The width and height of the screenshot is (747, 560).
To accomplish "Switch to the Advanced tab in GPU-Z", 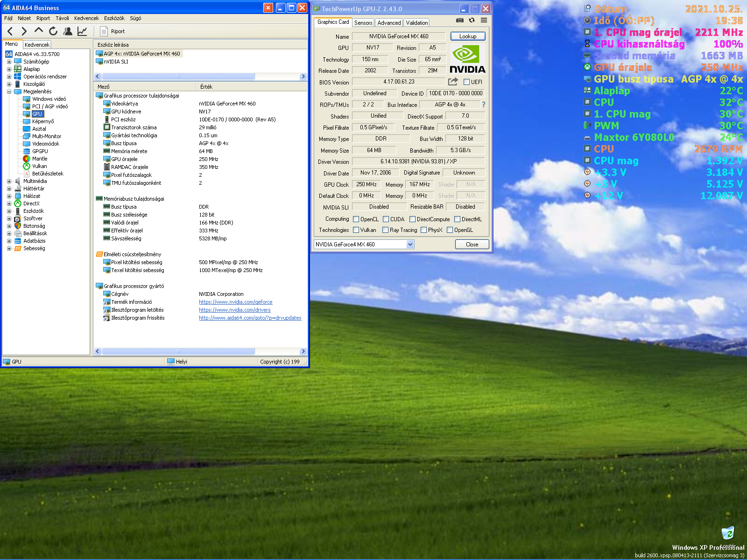I will coord(389,22).
